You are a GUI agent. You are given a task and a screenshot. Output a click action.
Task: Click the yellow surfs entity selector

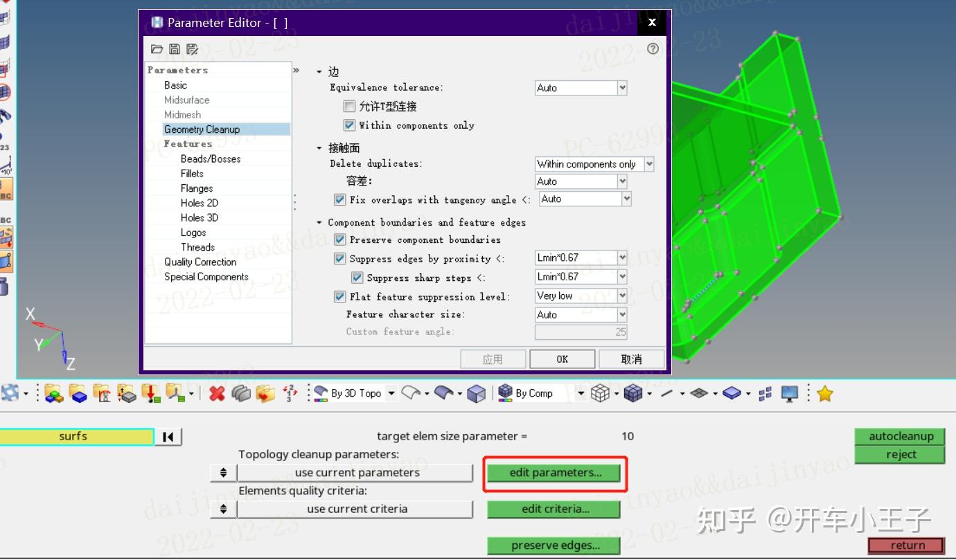[x=76, y=437]
